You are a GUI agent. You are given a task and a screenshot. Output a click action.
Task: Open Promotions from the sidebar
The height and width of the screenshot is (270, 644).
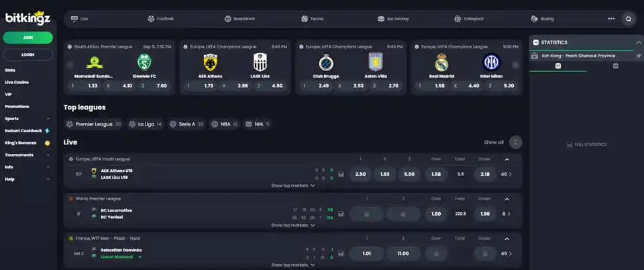pyautogui.click(x=17, y=106)
